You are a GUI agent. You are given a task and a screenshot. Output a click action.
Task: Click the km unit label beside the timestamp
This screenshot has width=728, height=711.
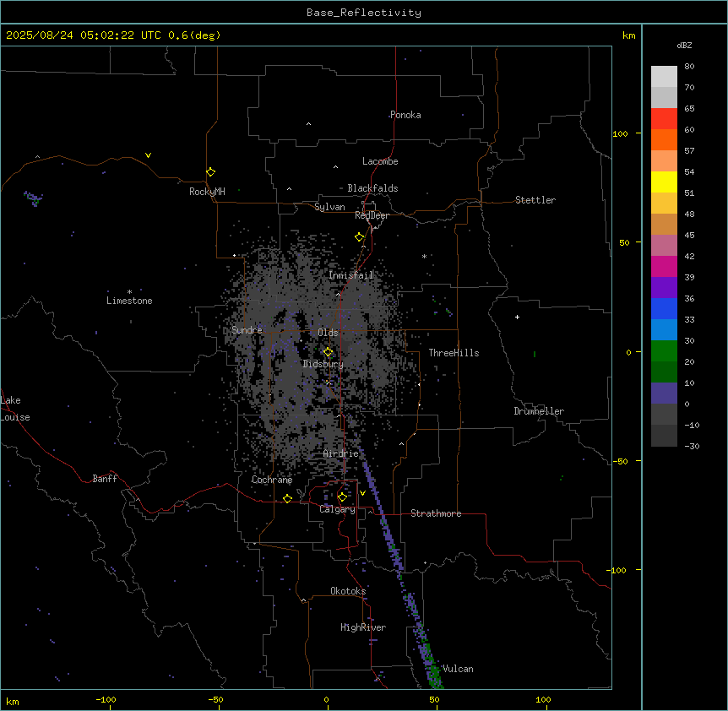[x=628, y=35]
